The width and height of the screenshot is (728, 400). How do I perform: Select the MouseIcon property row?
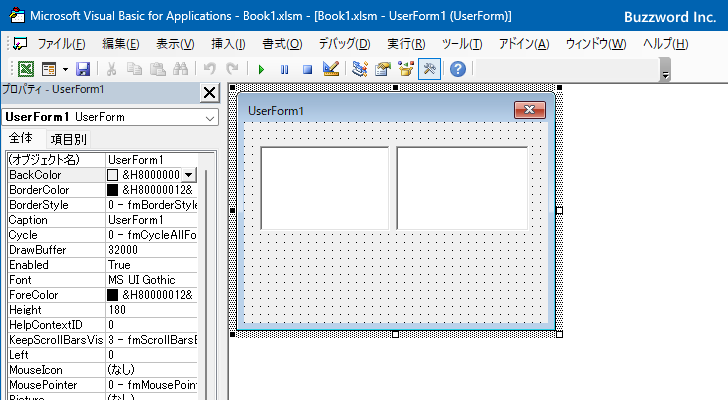click(102, 370)
